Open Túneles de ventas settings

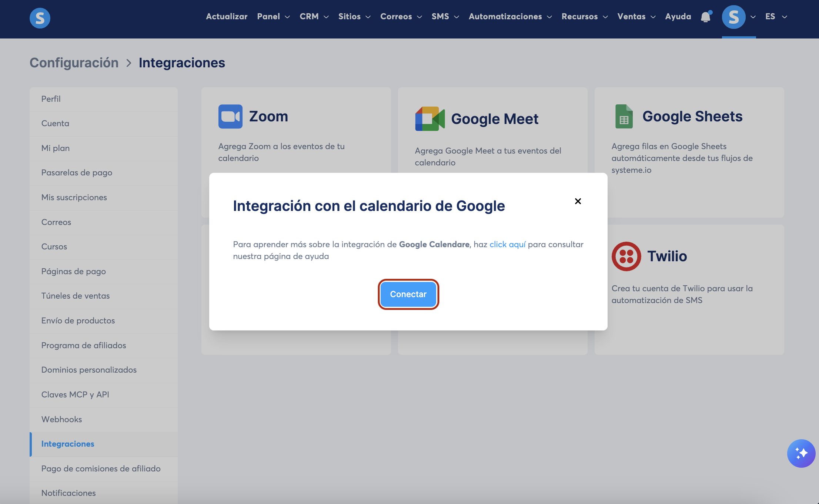[x=104, y=296]
